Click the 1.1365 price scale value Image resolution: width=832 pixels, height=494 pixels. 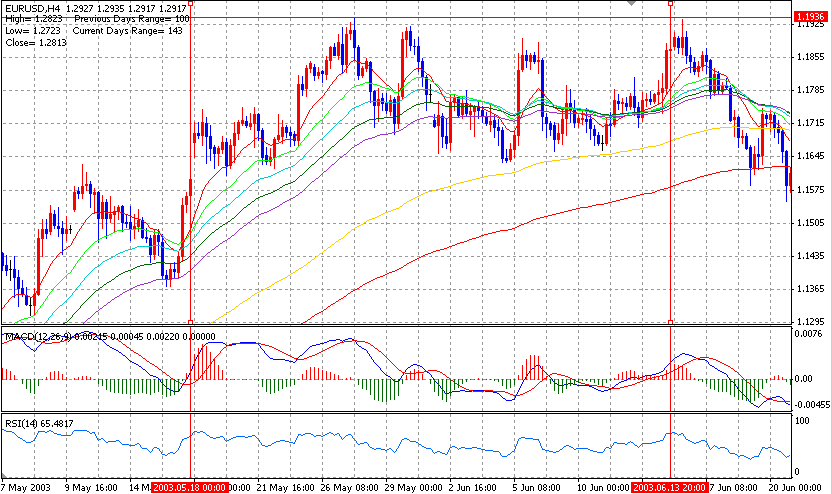pyautogui.click(x=811, y=289)
